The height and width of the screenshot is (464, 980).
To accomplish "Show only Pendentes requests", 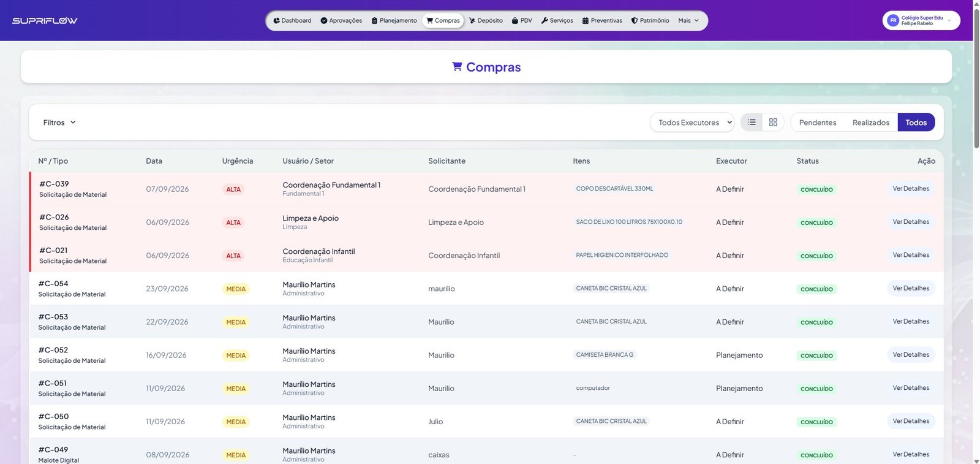I will pyautogui.click(x=818, y=123).
